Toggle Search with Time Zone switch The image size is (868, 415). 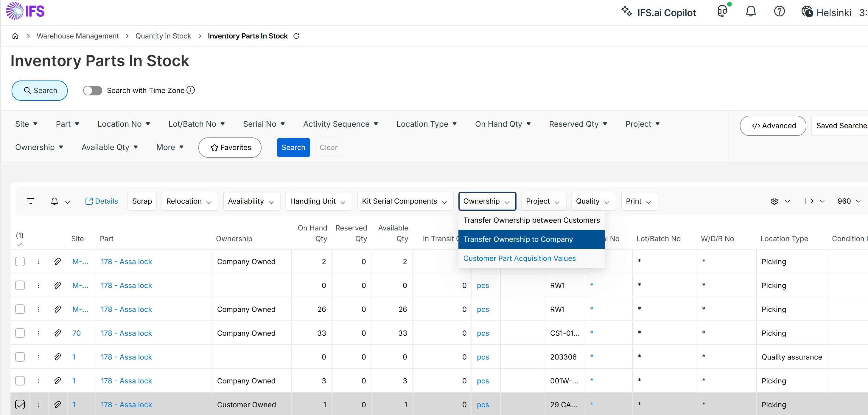(x=92, y=90)
